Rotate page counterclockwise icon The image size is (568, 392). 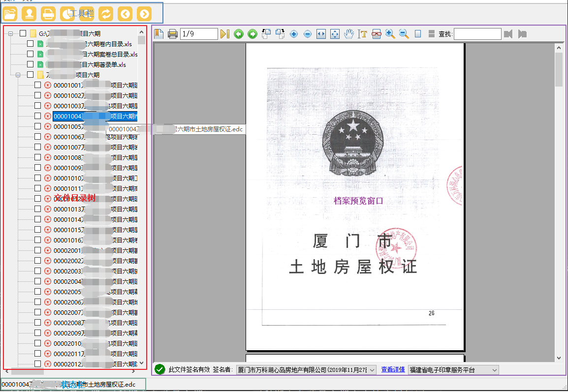coord(266,34)
